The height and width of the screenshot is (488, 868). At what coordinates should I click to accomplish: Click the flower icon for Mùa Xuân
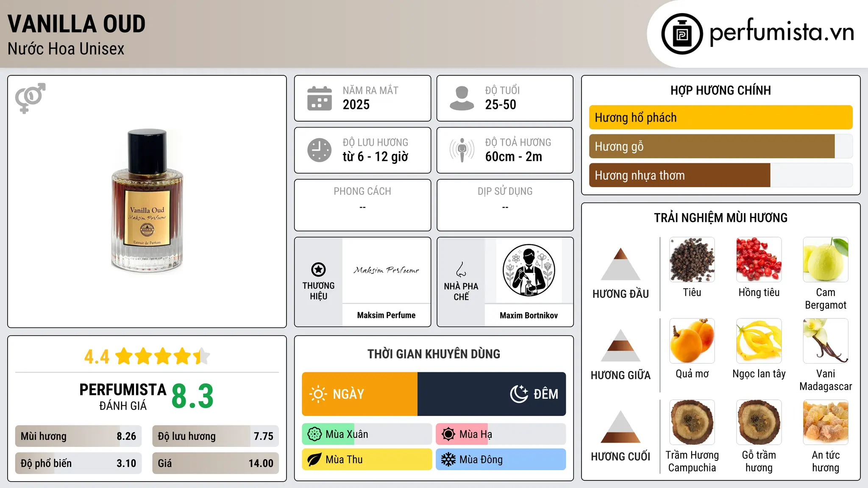314,434
